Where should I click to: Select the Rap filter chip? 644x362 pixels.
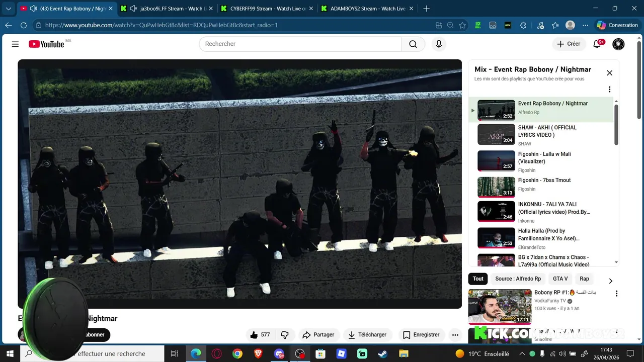(584, 279)
